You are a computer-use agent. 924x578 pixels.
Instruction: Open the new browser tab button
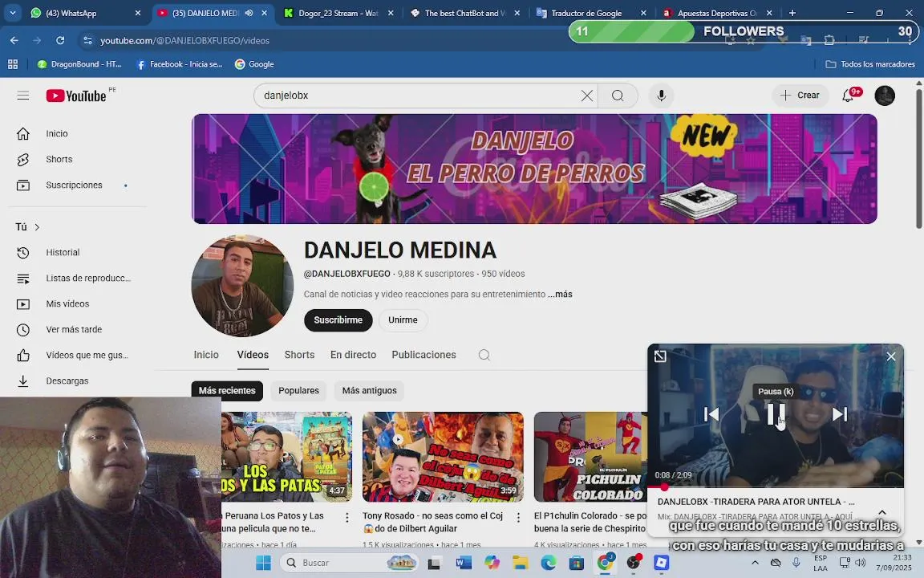point(792,13)
